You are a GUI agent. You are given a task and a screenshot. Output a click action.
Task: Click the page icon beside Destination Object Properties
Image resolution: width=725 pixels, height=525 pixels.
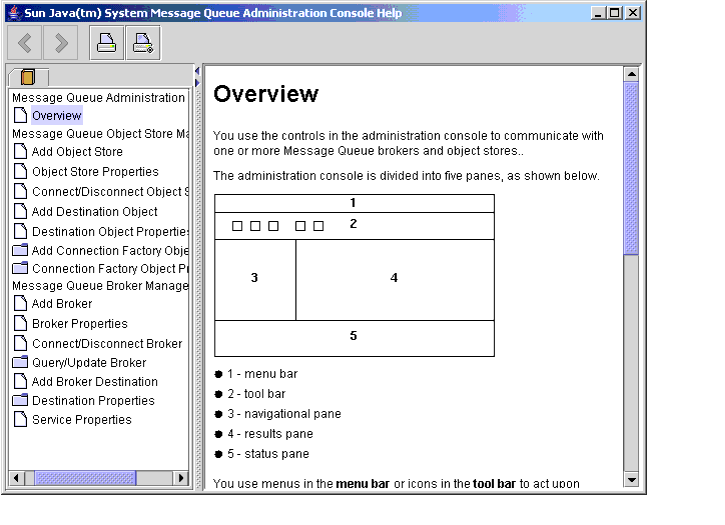tap(20, 230)
